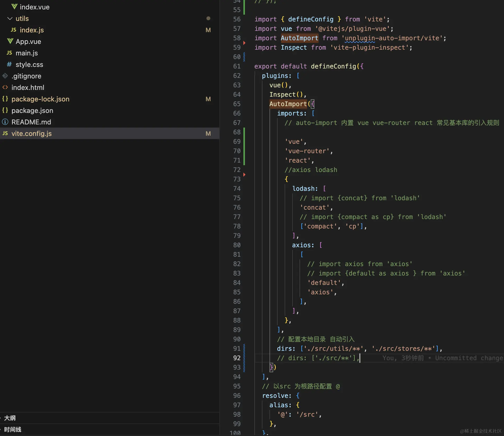Viewport: 504px width, 436px height.
Task: Click the plugins key on line 62
Action: (x=275, y=76)
